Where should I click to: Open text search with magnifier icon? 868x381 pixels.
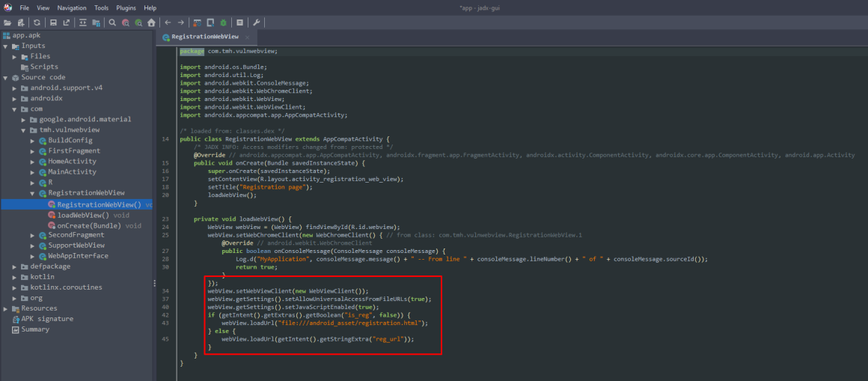click(x=112, y=22)
